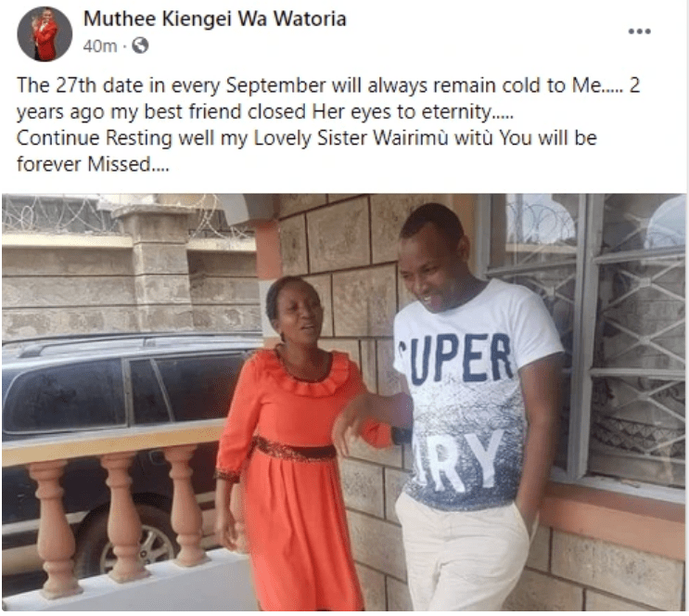Click the man's face in the photo
Image resolution: width=689 pixels, height=616 pixels.
[x=428, y=270]
